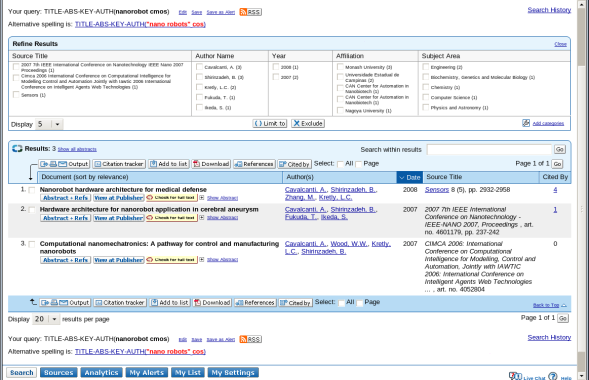This screenshot has width=589, height=380.
Task: Click the Live Chat icon
Action: tap(515, 375)
